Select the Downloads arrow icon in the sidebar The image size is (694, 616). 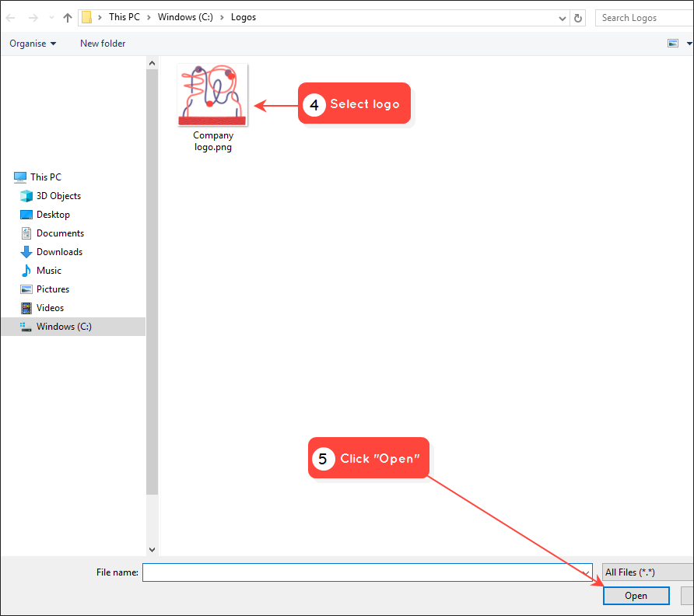pyautogui.click(x=26, y=252)
